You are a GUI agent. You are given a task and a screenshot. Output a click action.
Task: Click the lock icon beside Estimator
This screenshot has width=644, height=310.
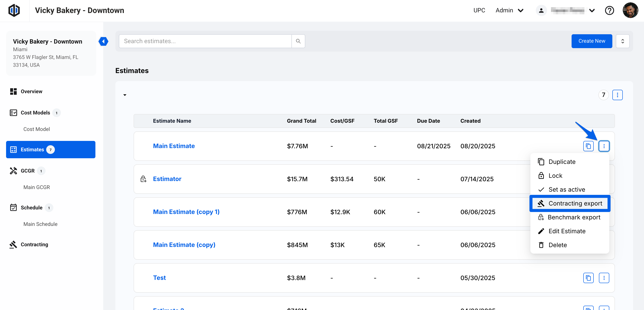click(x=143, y=179)
